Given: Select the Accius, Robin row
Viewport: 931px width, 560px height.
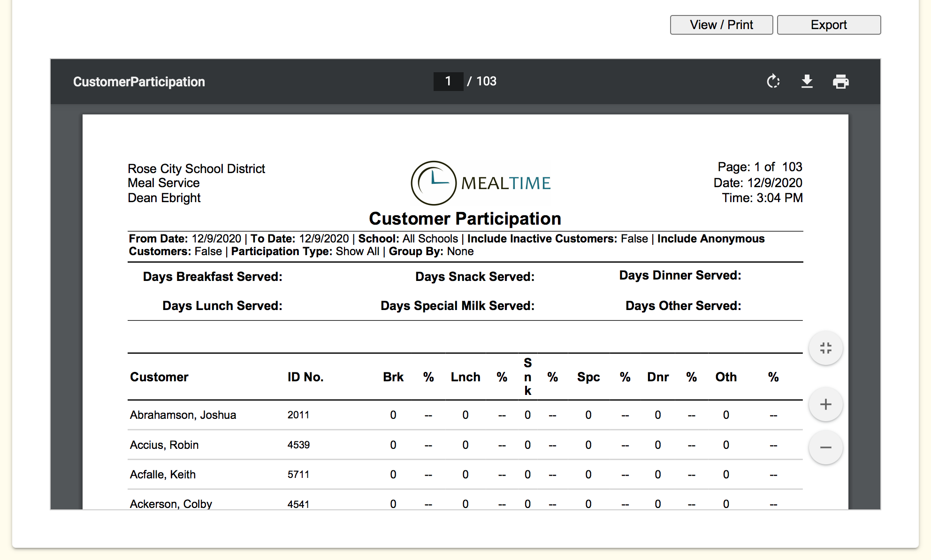Looking at the screenshot, I should [x=164, y=445].
